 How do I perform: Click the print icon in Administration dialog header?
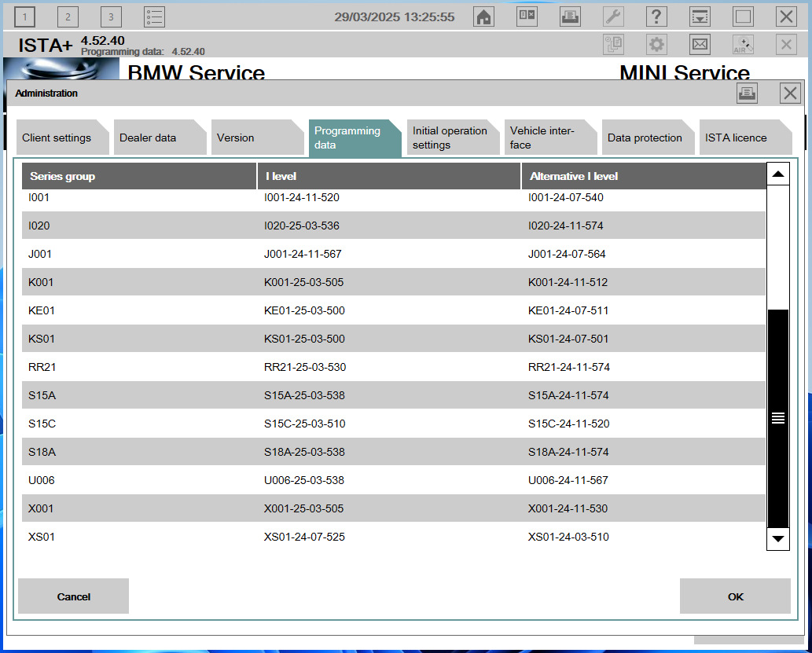(747, 93)
